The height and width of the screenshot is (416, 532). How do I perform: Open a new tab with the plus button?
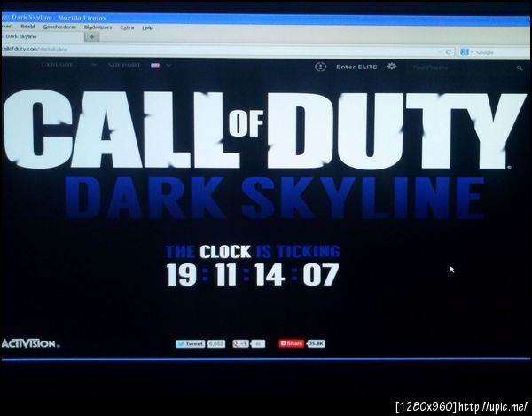(x=91, y=37)
